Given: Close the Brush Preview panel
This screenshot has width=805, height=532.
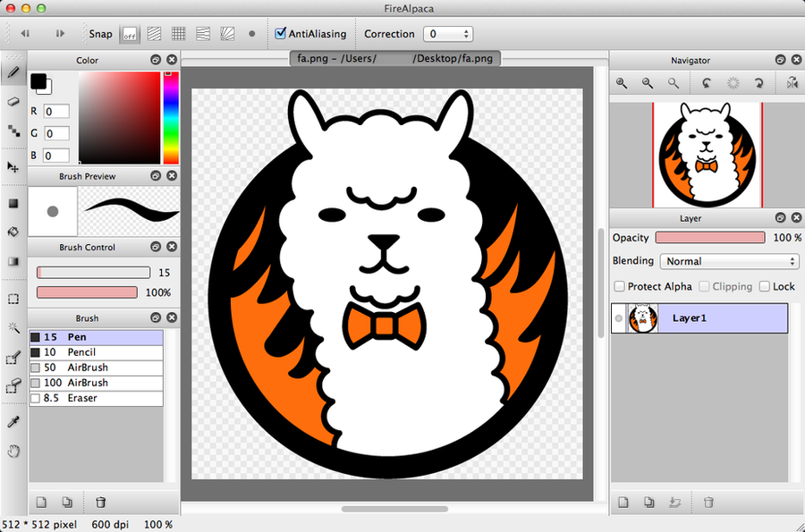Looking at the screenshot, I should pyautogui.click(x=172, y=176).
